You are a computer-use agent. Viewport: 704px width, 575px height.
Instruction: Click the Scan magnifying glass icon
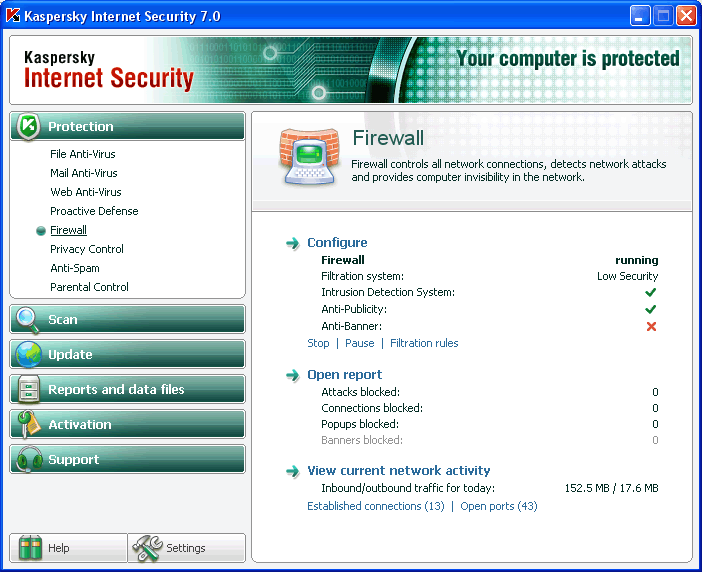click(28, 320)
